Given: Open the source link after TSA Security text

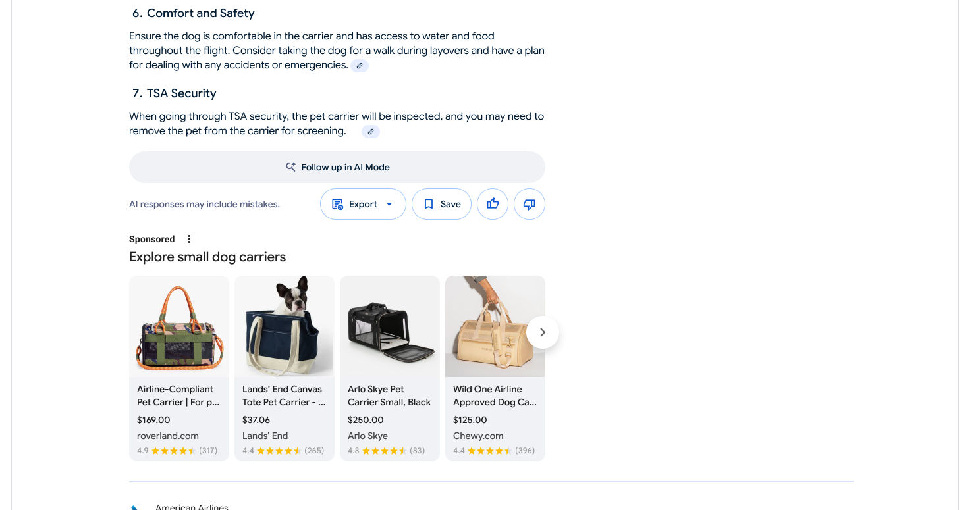Looking at the screenshot, I should coord(371,132).
